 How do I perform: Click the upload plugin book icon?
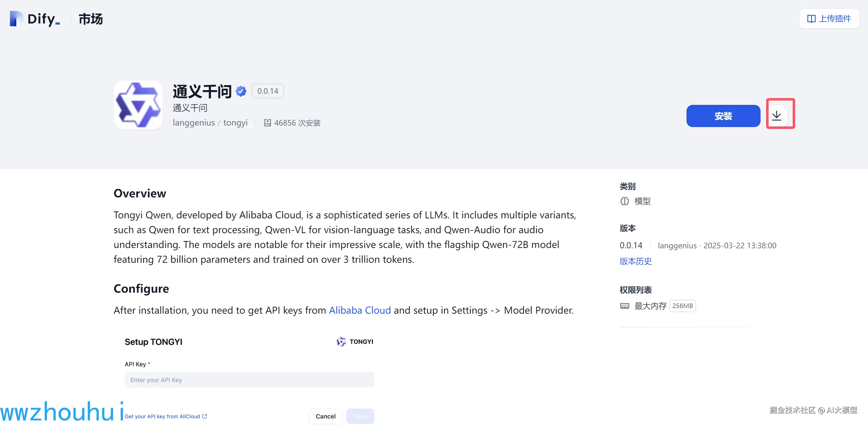point(811,19)
